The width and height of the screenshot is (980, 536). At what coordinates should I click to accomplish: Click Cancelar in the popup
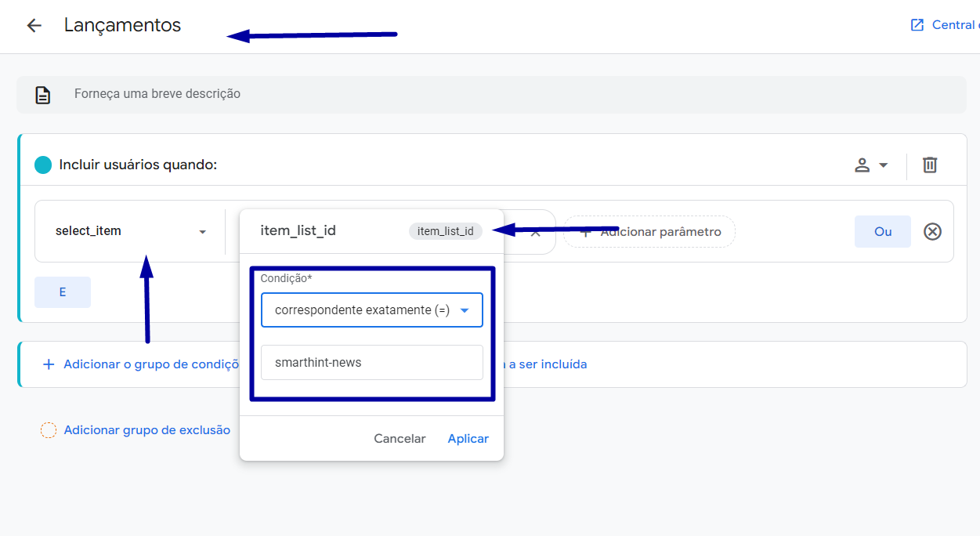point(400,439)
